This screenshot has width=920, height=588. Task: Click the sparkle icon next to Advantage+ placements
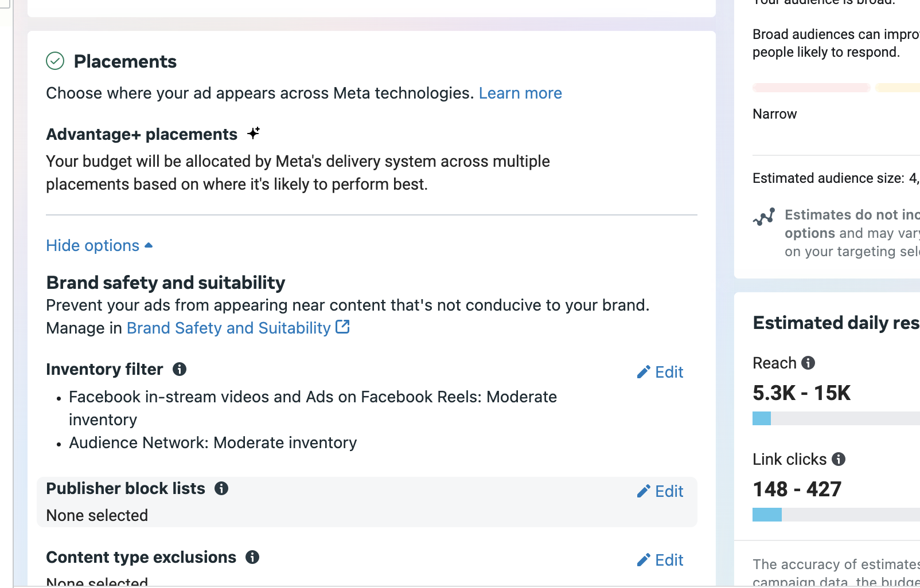(254, 133)
